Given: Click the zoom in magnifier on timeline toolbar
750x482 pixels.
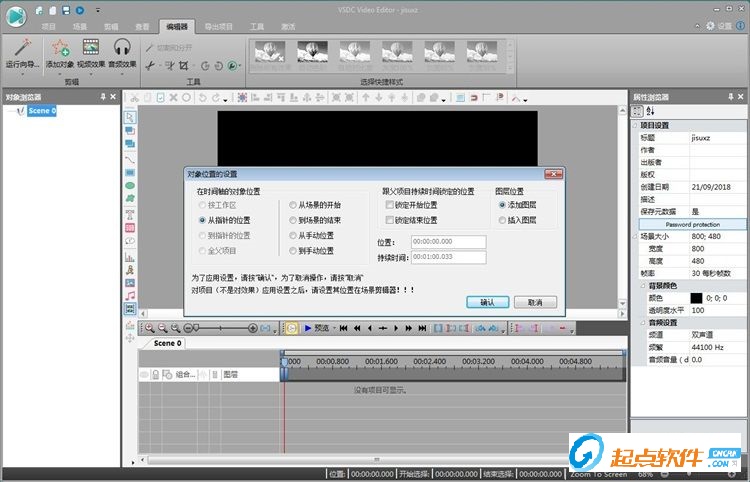Looking at the screenshot, I should 150,328.
